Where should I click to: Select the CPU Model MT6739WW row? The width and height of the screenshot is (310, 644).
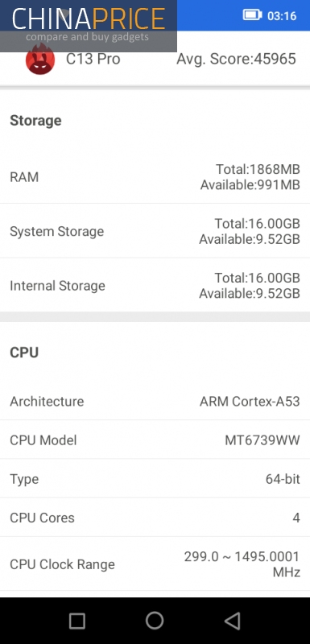coord(155,440)
